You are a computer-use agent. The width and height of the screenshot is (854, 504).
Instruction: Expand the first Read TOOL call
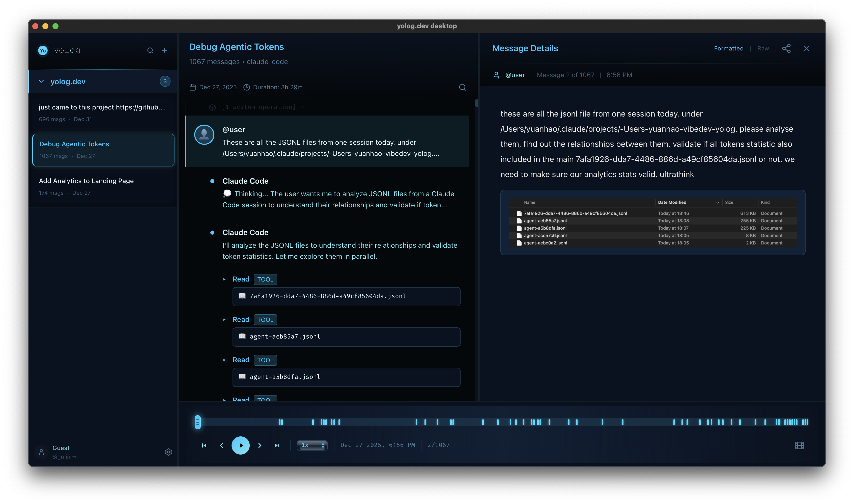pyautogui.click(x=224, y=279)
